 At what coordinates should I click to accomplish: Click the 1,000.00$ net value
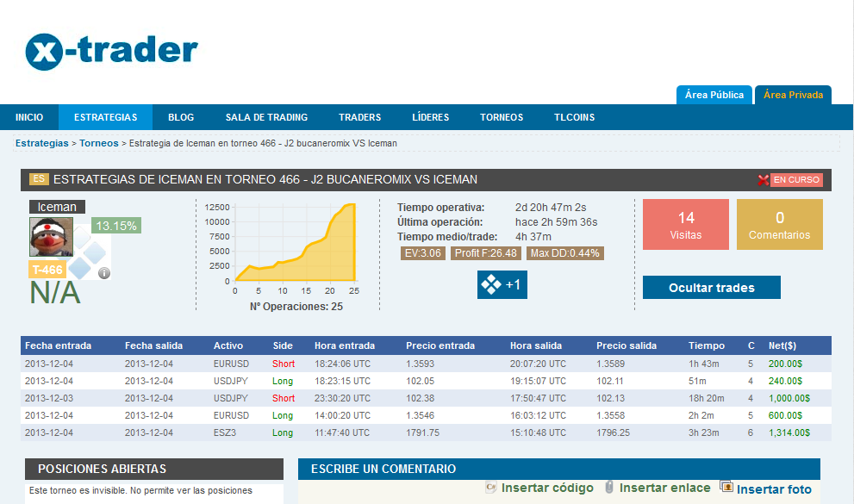click(x=789, y=398)
